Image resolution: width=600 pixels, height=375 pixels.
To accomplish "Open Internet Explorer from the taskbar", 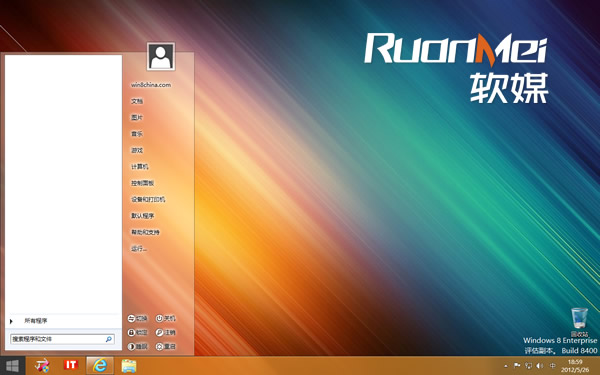I will pyautogui.click(x=100, y=366).
